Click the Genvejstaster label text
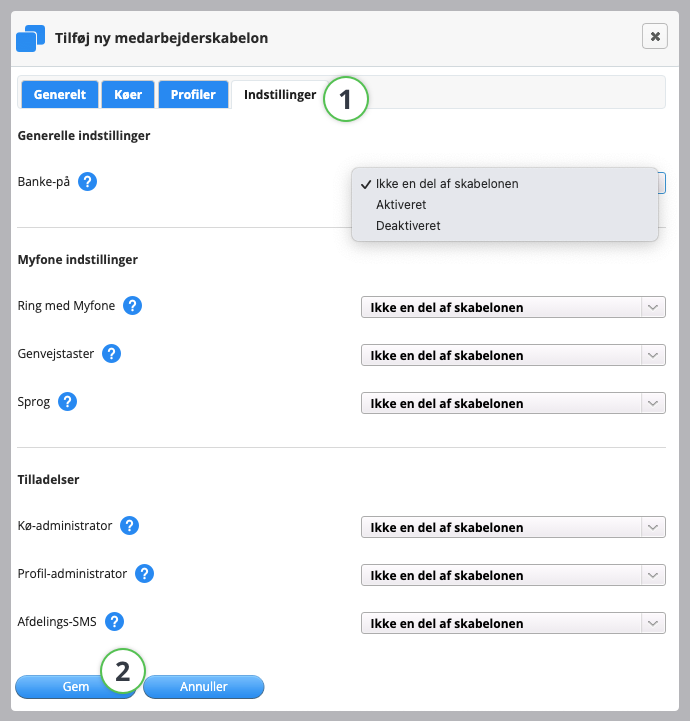The height and width of the screenshot is (721, 690). 56,354
